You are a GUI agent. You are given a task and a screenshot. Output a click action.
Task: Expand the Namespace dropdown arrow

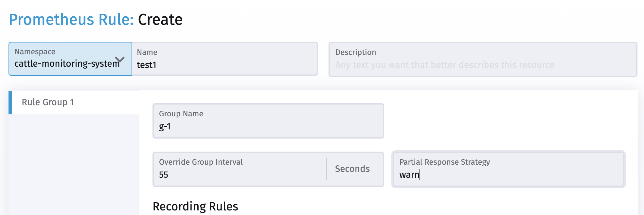120,59
